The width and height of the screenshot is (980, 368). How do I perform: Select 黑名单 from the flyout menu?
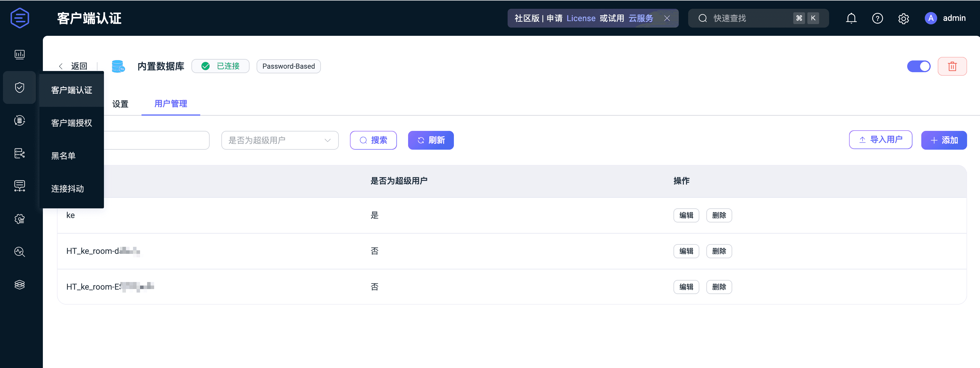point(63,156)
